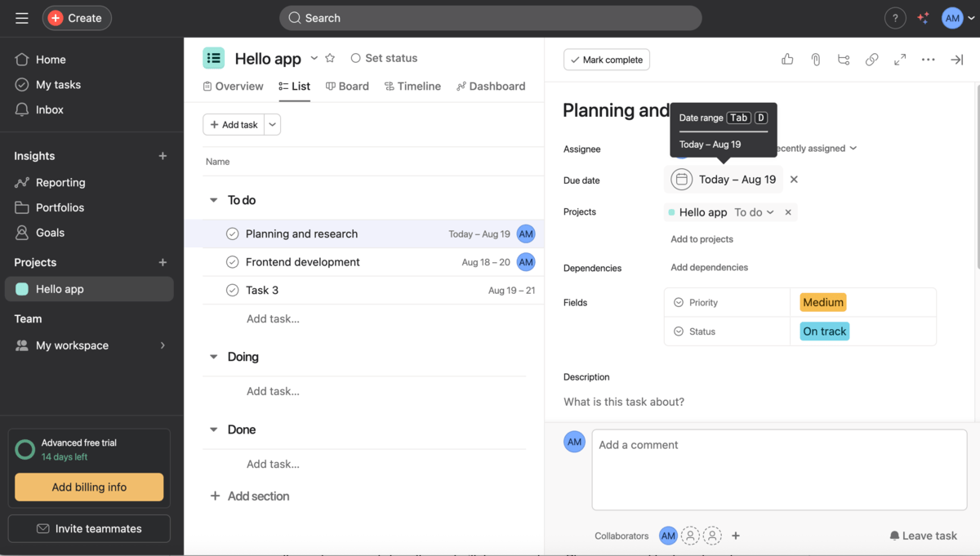Click the Mark complete button
980x556 pixels.
(x=606, y=59)
